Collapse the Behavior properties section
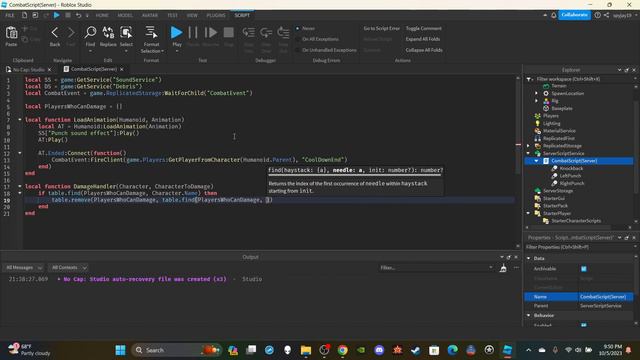 (529, 316)
